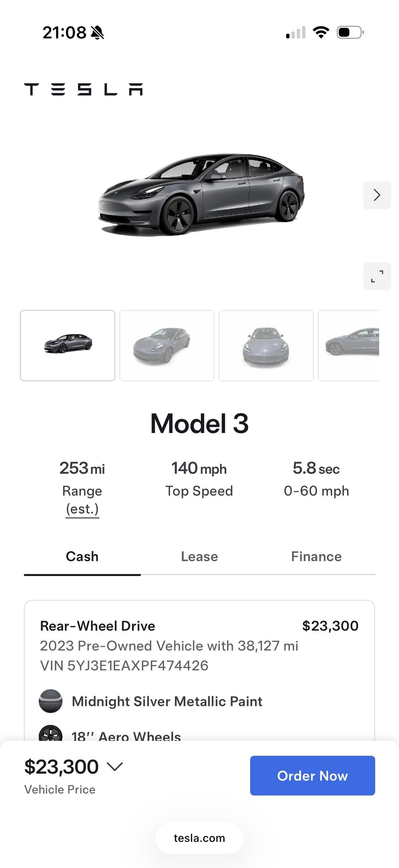This screenshot has height=868, width=399.
Task: Switch to the Finance tab
Action: [316, 557]
